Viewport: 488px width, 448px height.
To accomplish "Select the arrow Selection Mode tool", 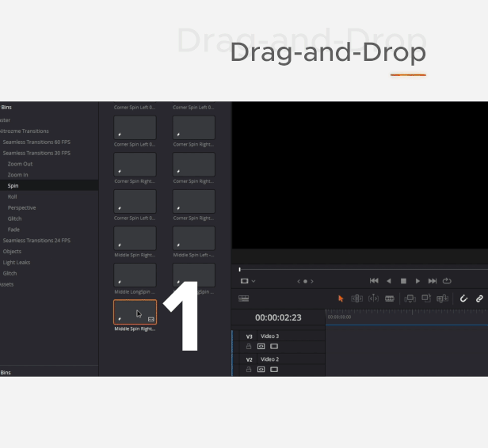I will coord(341,298).
